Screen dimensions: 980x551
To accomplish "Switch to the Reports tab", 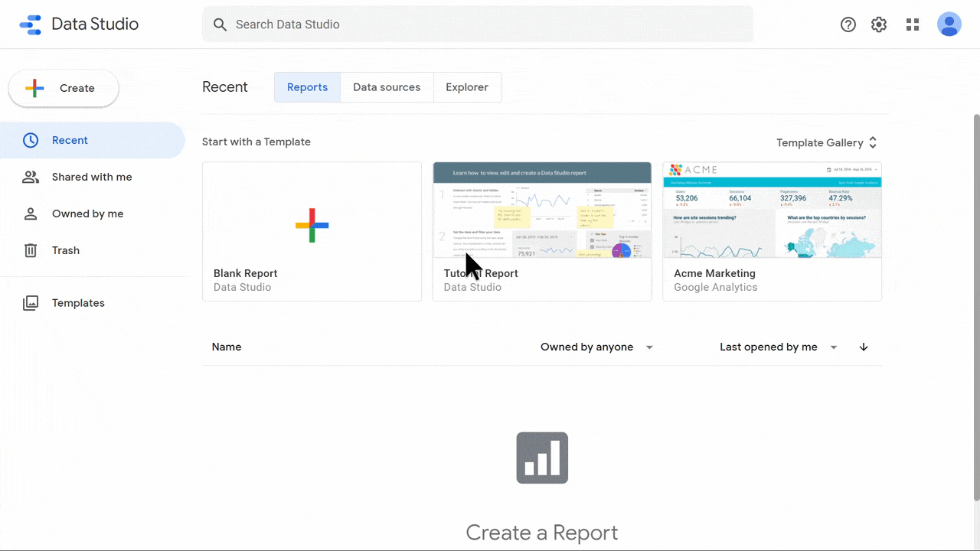I will click(307, 87).
